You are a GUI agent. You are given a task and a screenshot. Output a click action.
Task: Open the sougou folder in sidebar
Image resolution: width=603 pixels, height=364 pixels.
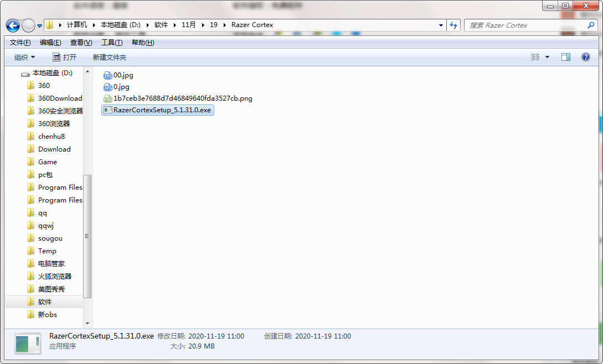45,238
